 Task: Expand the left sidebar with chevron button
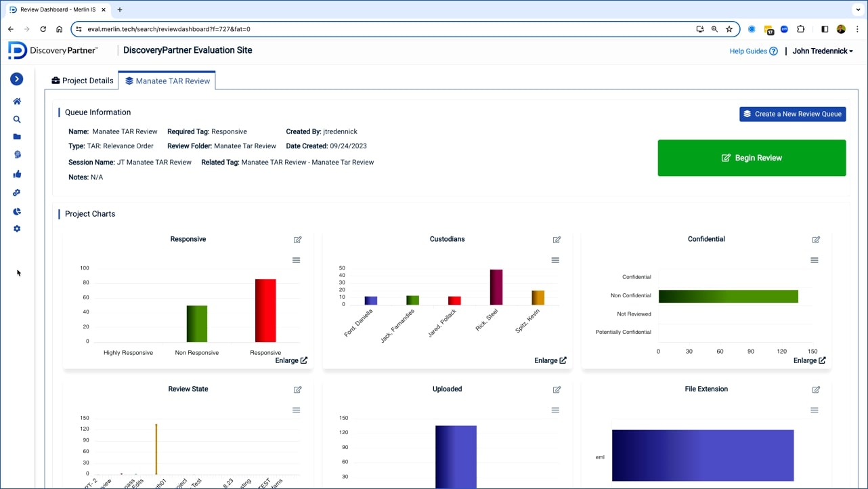point(17,79)
